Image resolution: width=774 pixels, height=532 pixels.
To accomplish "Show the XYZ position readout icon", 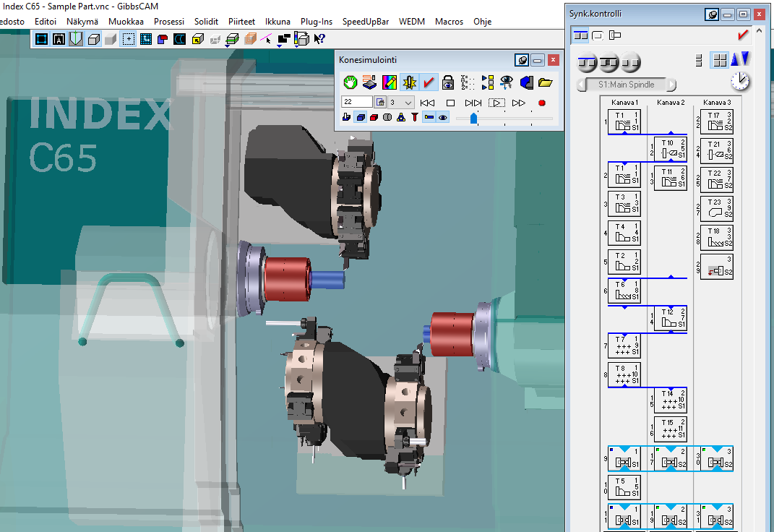I will 468,82.
